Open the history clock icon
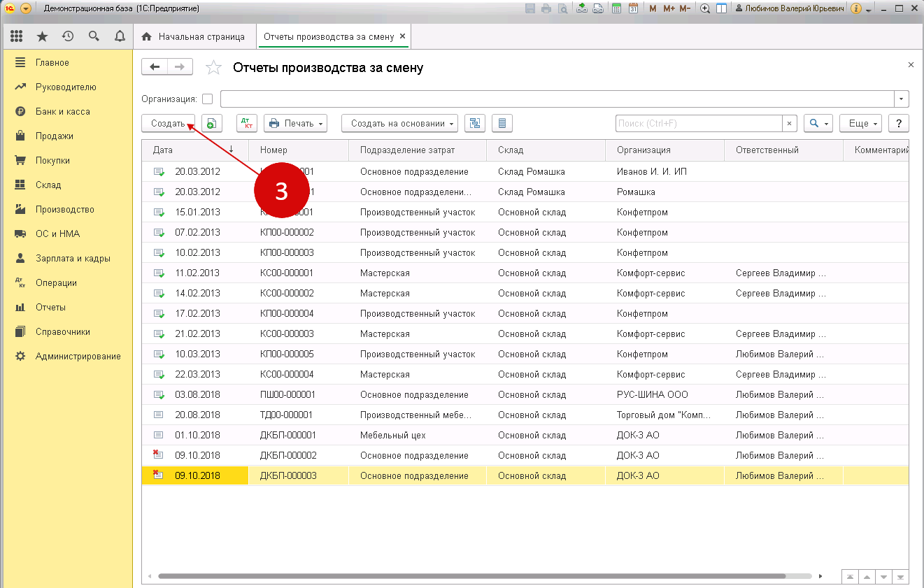This screenshot has height=588, width=924. 68,36
